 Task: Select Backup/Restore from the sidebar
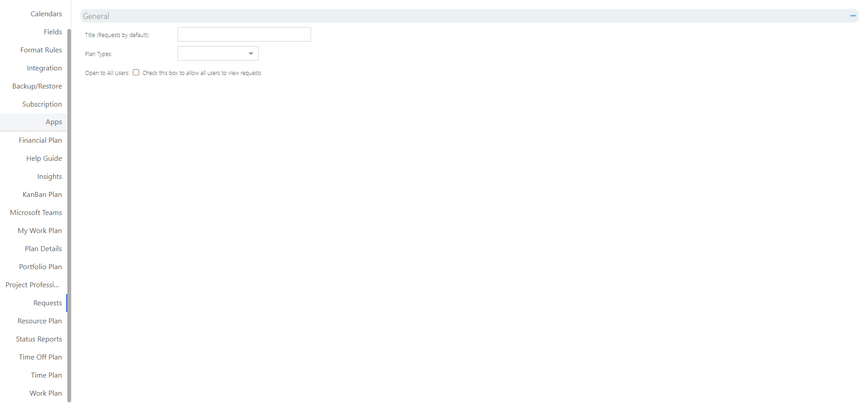click(37, 86)
